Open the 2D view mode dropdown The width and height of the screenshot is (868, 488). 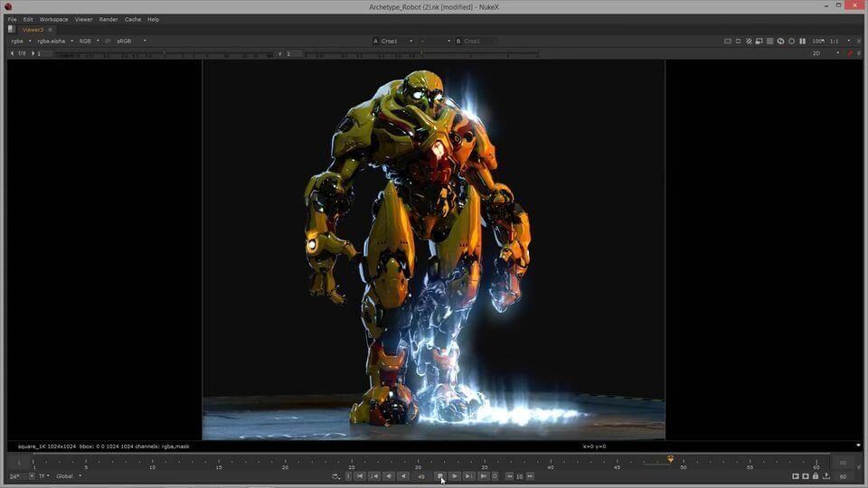(x=826, y=53)
